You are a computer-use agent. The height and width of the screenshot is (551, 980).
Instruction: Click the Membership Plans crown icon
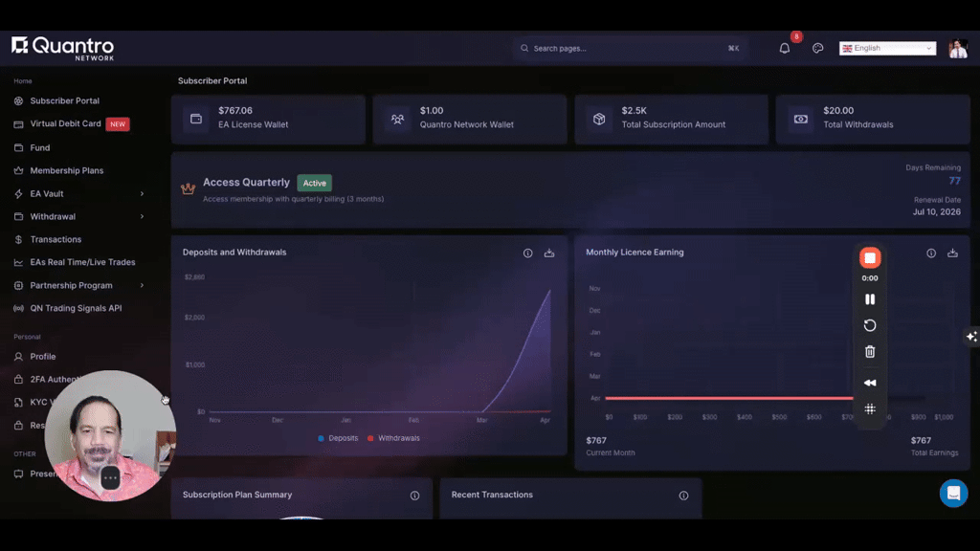18,170
